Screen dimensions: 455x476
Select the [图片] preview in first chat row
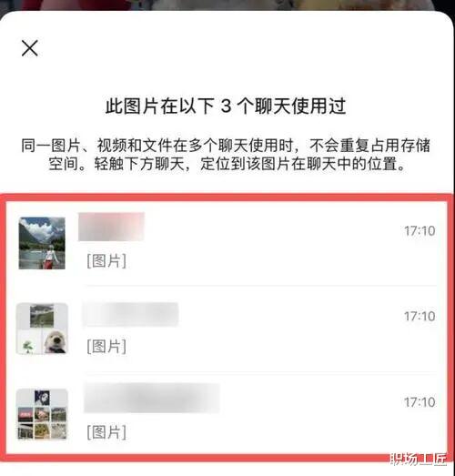click(106, 261)
